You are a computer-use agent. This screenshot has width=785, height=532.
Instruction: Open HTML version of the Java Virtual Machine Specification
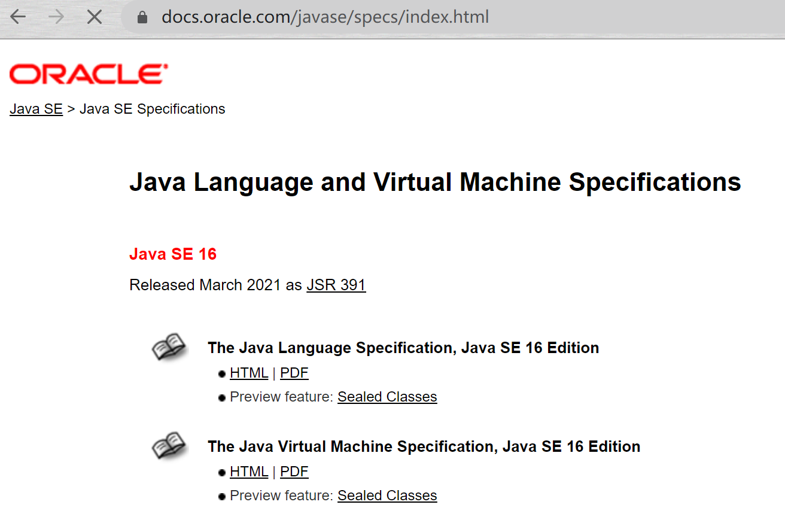[x=249, y=472]
